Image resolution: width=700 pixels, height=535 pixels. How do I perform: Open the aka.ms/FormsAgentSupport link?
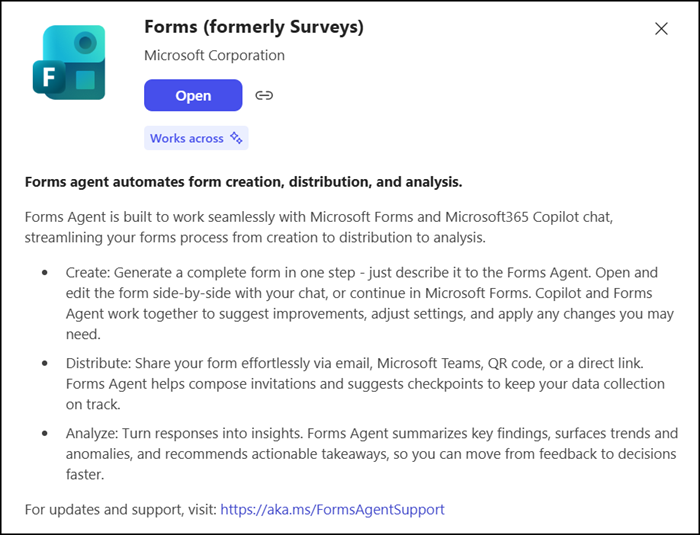click(332, 509)
